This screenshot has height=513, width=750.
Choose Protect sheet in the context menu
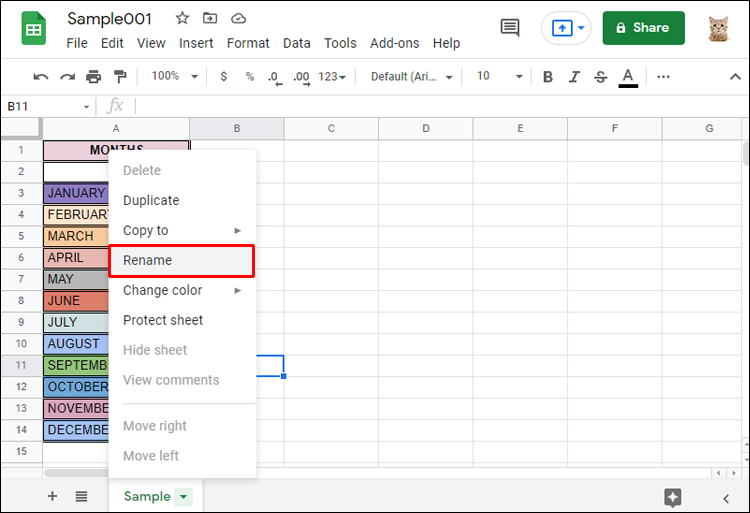(x=182, y=320)
